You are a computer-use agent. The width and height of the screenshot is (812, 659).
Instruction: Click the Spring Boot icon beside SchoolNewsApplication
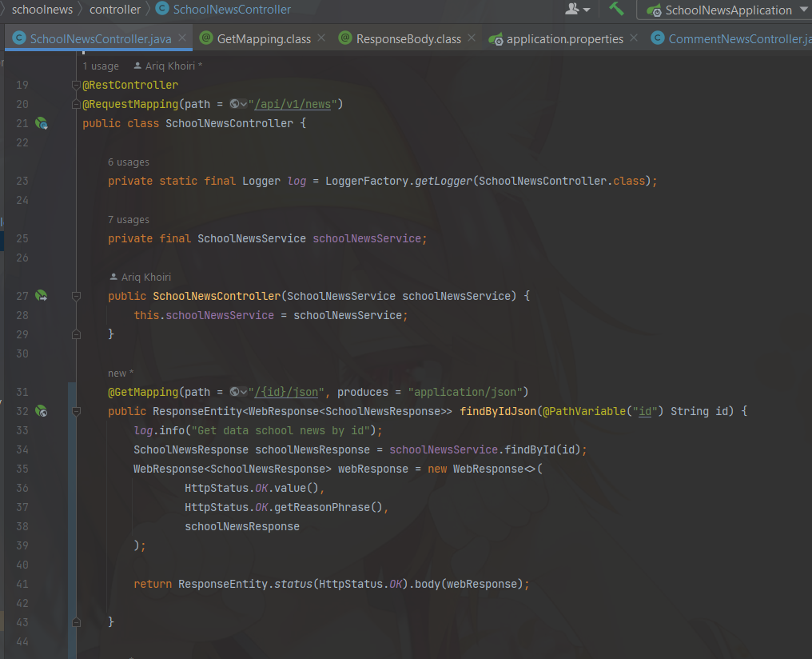click(655, 10)
